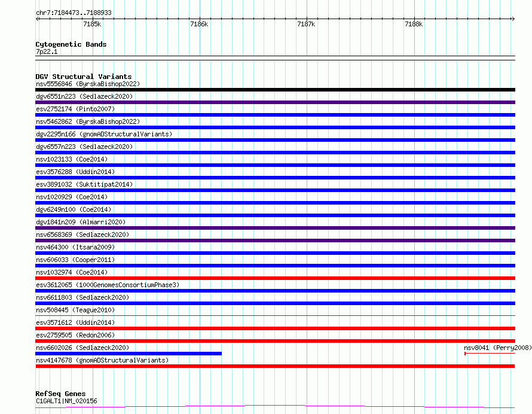This screenshot has width=532, height=414.
Task: Click the red bar under esv3571612
Action: pos(275,328)
